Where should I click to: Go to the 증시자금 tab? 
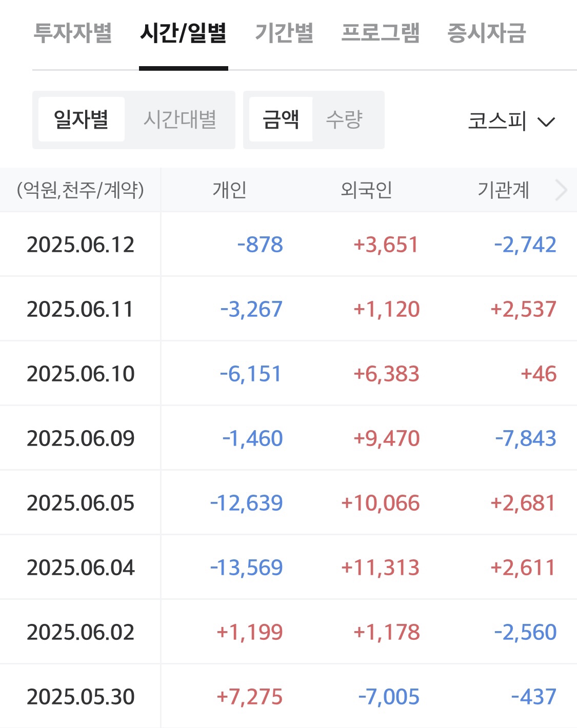(x=487, y=33)
